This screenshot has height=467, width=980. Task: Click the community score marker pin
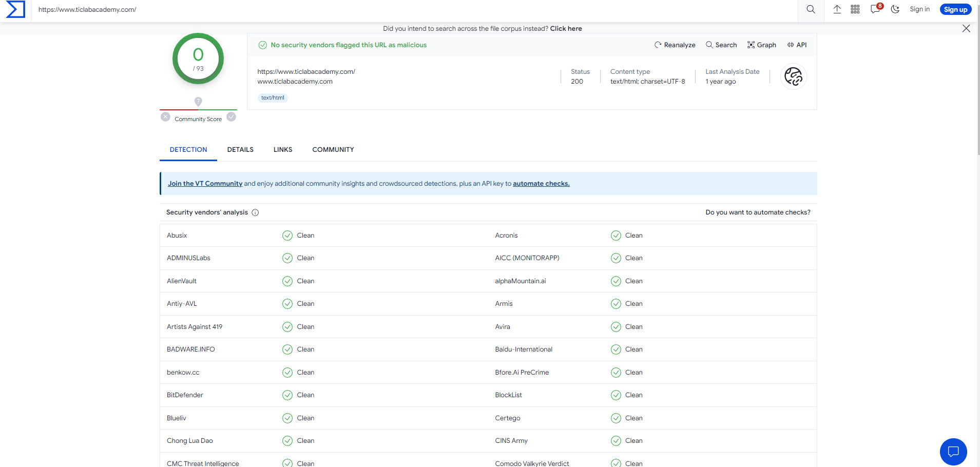coord(198,102)
